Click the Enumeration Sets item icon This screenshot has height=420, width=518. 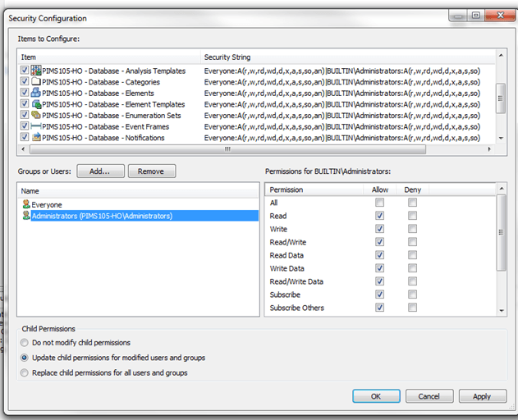(x=36, y=115)
